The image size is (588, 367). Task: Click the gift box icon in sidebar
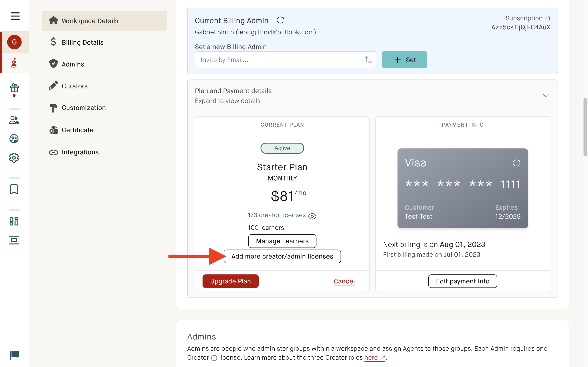[x=14, y=88]
